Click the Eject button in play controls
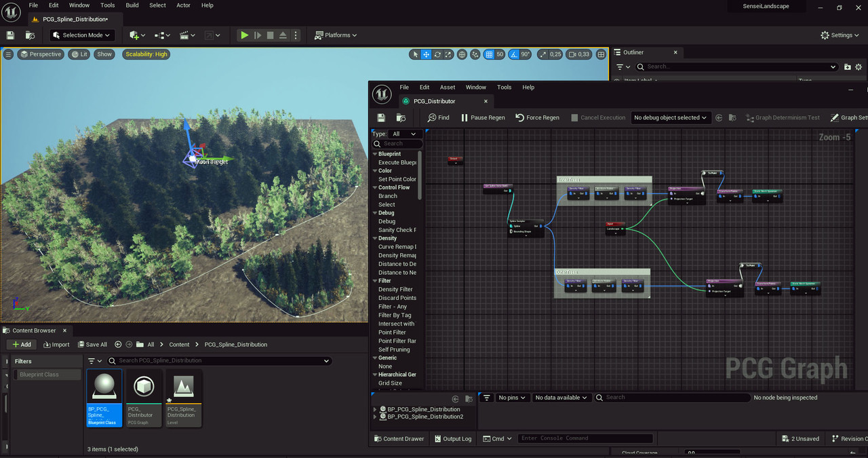868x458 pixels. [283, 35]
